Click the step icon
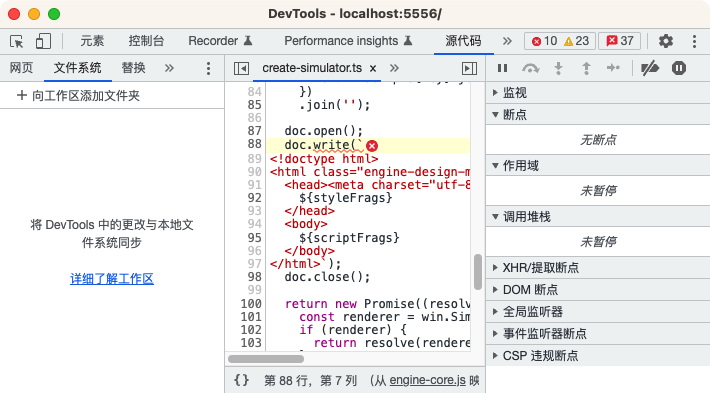This screenshot has height=393, width=710. click(x=613, y=68)
